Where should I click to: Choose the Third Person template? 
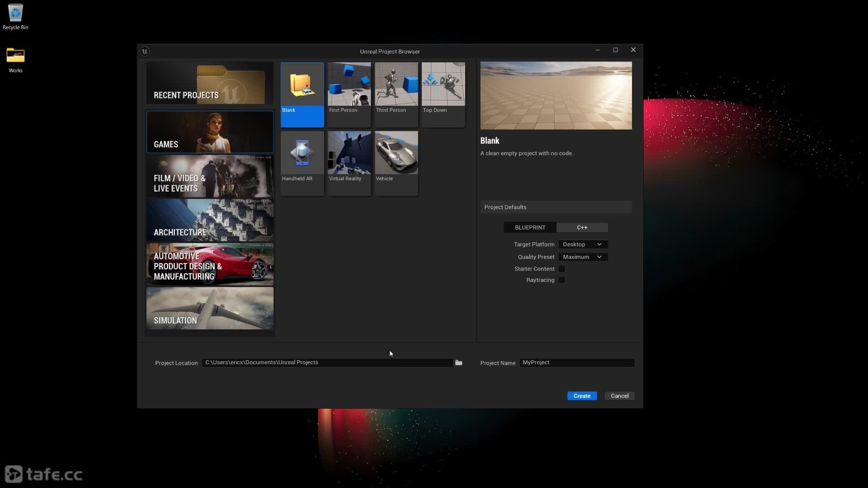click(396, 94)
